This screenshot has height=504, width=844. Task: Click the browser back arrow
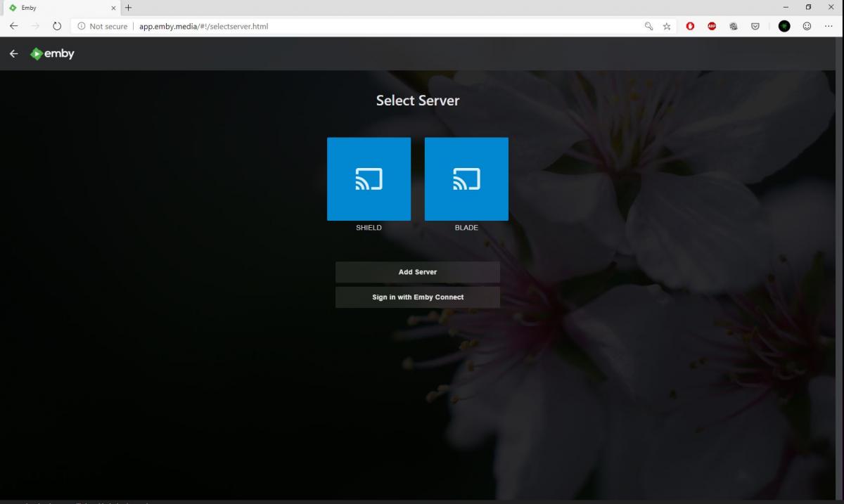[14, 26]
